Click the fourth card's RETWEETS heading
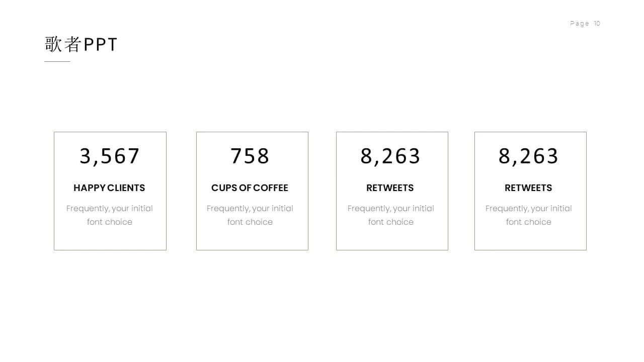The image size is (644, 362). 528,188
